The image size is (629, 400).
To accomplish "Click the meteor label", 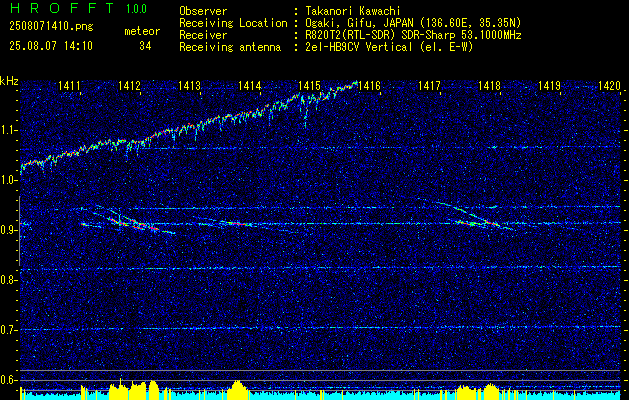I will click(142, 31).
